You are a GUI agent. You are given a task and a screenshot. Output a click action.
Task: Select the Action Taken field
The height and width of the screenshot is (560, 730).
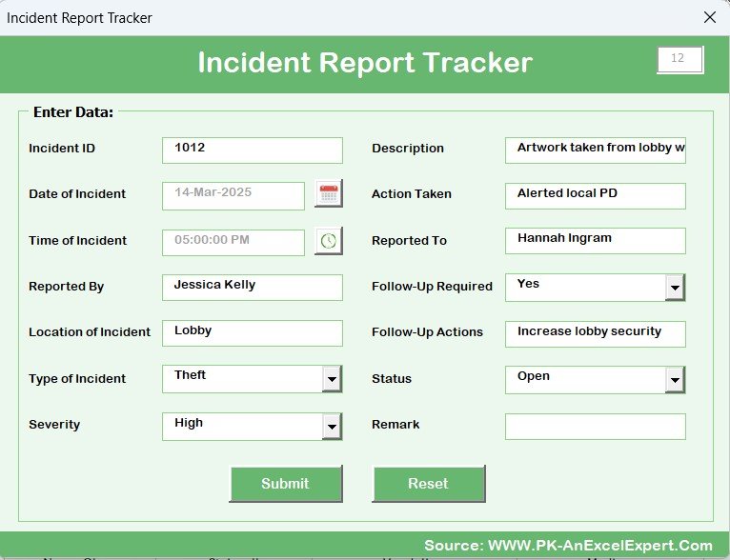(x=596, y=196)
